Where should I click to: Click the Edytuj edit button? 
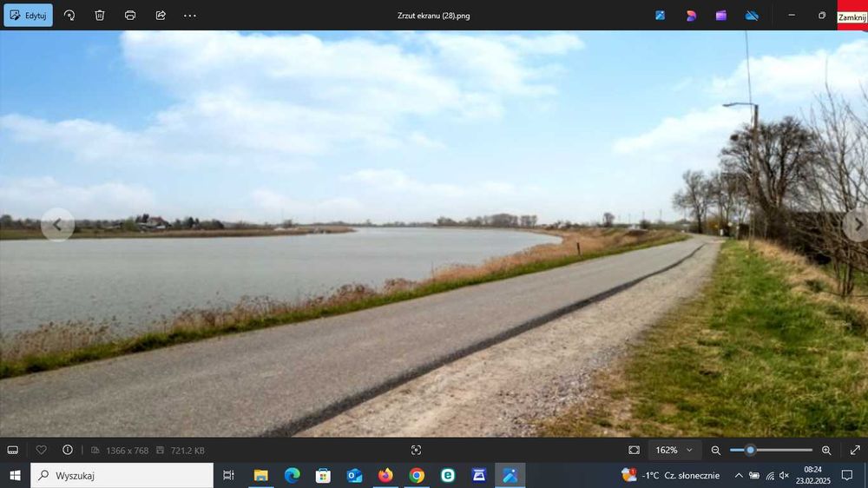coord(29,16)
